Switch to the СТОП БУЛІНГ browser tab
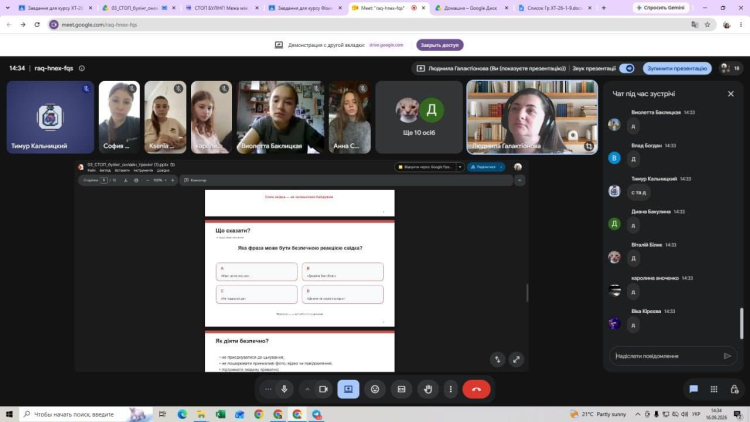 coord(222,8)
